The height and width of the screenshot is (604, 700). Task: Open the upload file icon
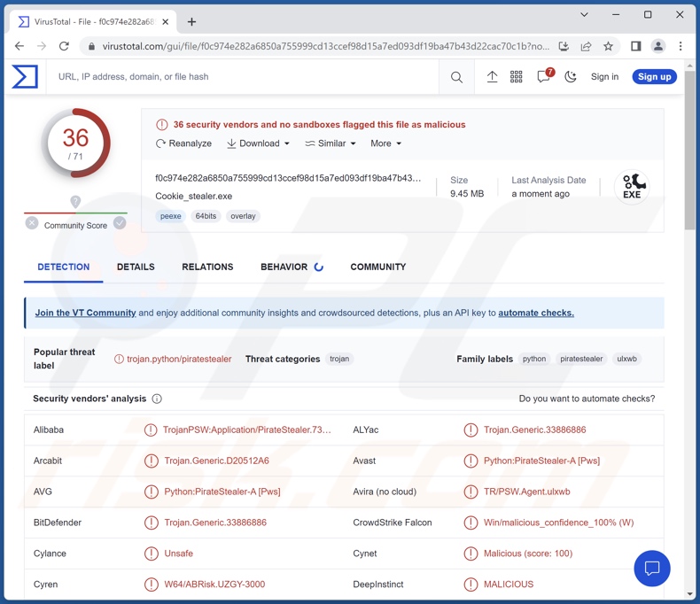pyautogui.click(x=492, y=77)
